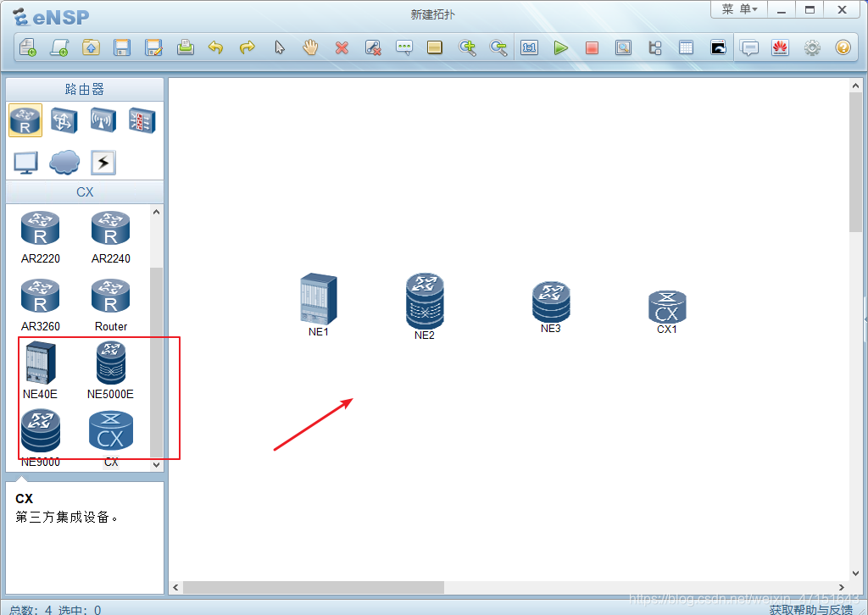Click the 总数: 4 选中: 0 status text
868x615 pixels.
pos(55,610)
